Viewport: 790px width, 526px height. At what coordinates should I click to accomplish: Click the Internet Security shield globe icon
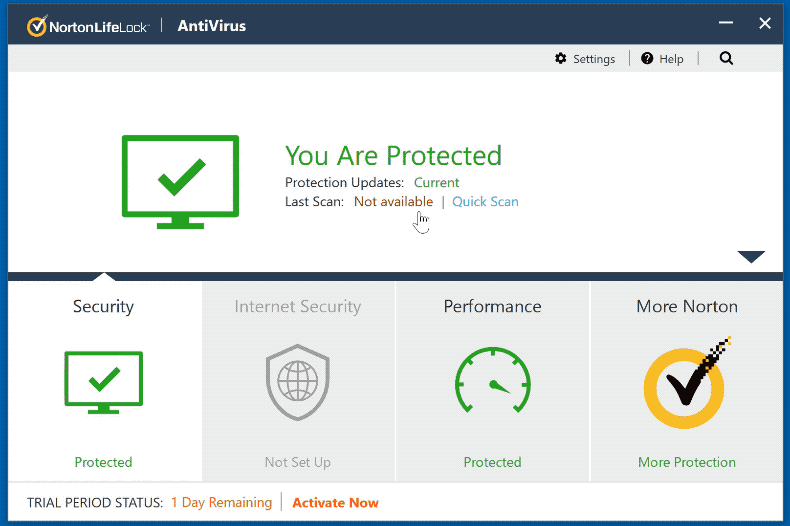pos(298,382)
